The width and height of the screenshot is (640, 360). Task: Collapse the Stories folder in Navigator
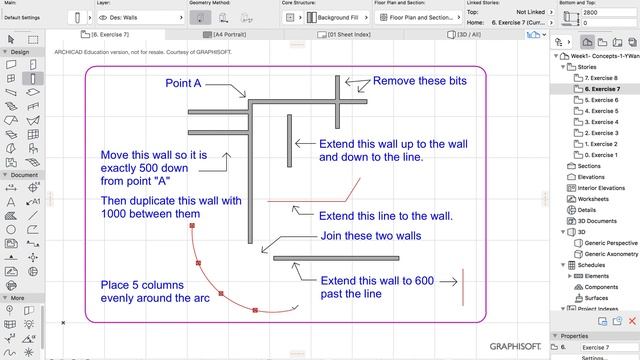click(x=563, y=67)
